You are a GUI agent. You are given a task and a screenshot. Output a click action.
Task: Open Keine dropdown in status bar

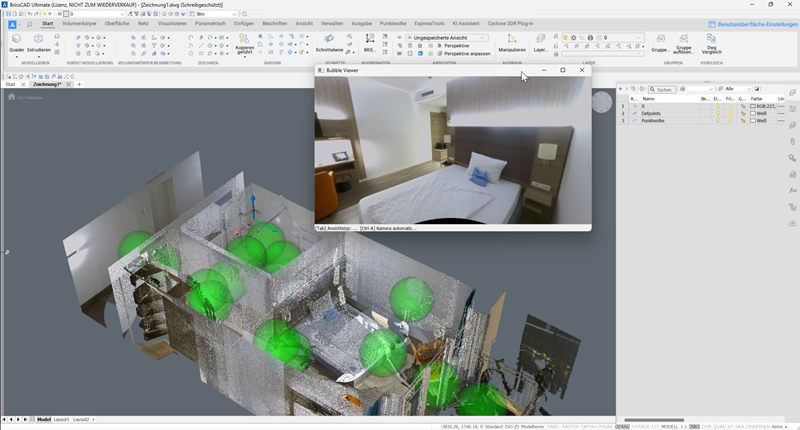click(779, 426)
